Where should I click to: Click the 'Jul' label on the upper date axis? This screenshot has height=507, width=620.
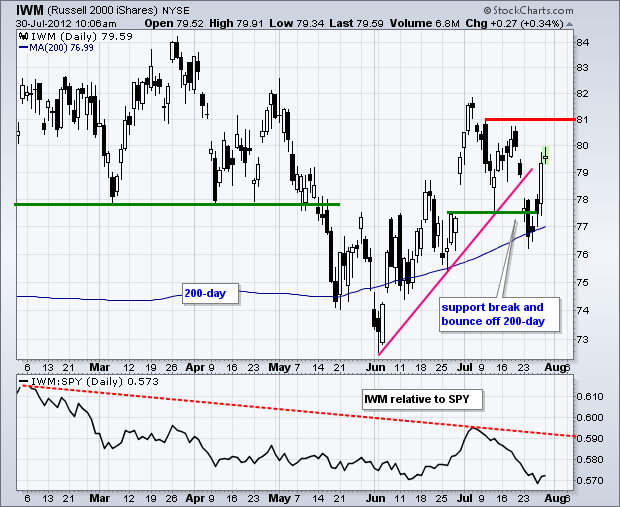point(464,367)
